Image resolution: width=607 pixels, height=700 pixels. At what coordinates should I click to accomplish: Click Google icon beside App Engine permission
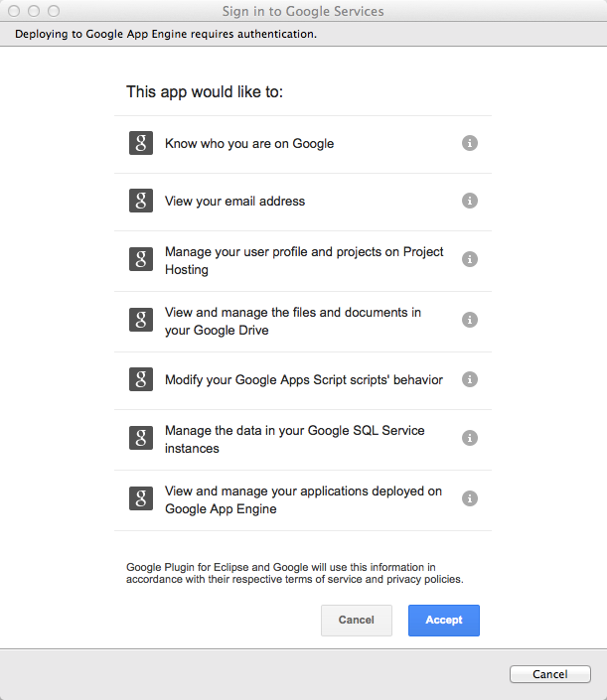click(x=141, y=498)
